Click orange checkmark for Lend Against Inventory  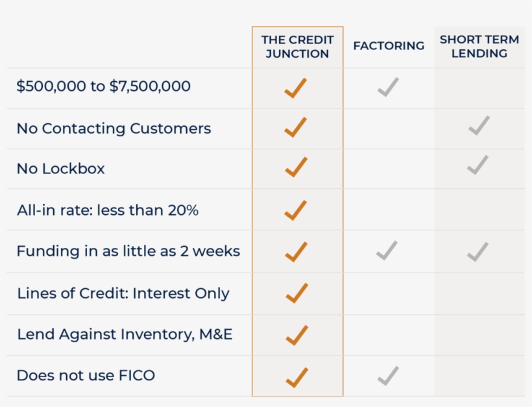click(x=296, y=335)
